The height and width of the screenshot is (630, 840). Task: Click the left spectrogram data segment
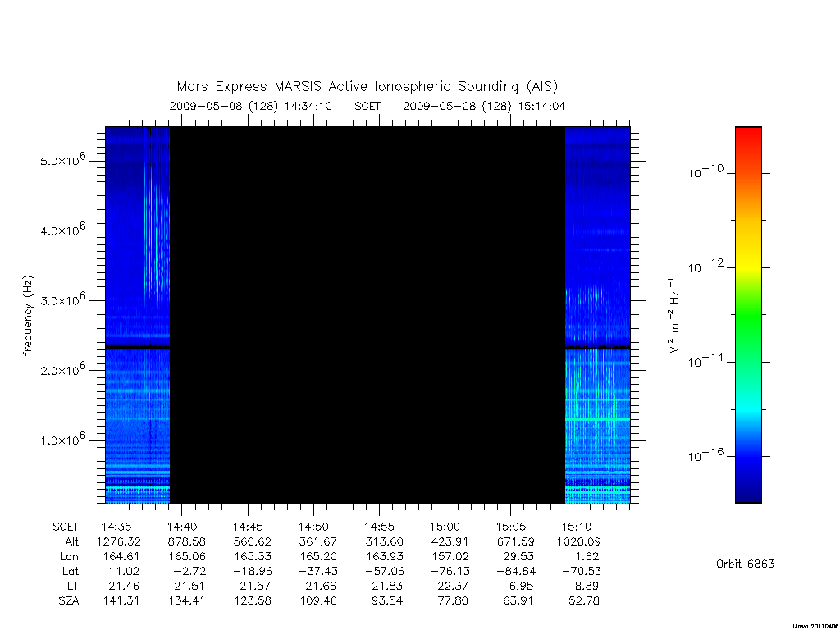(x=138, y=315)
